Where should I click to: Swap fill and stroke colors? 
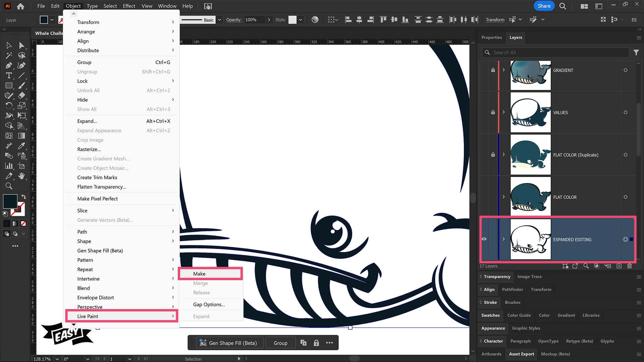pos(23,197)
